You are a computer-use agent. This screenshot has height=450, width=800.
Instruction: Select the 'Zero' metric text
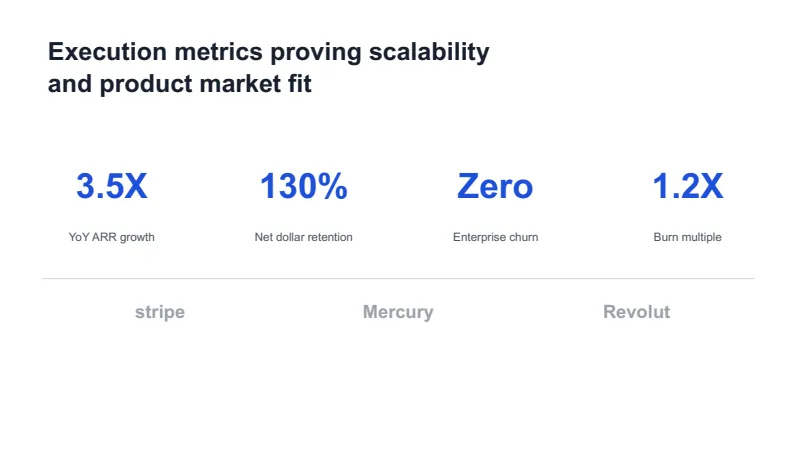click(x=495, y=186)
